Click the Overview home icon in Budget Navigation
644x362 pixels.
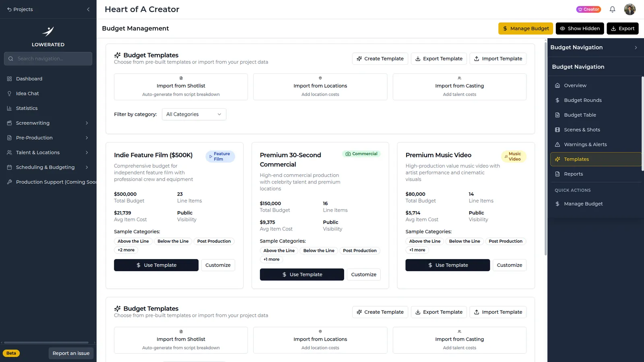point(557,85)
